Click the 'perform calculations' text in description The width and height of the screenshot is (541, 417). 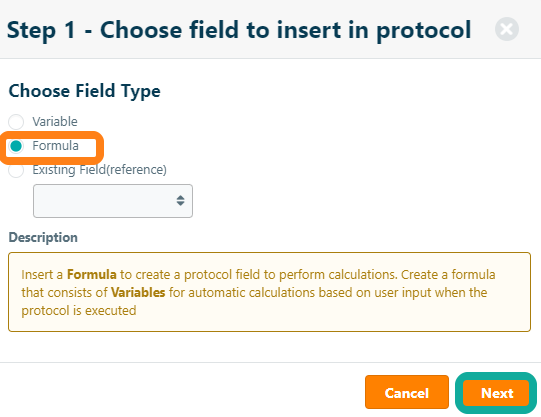click(338, 275)
